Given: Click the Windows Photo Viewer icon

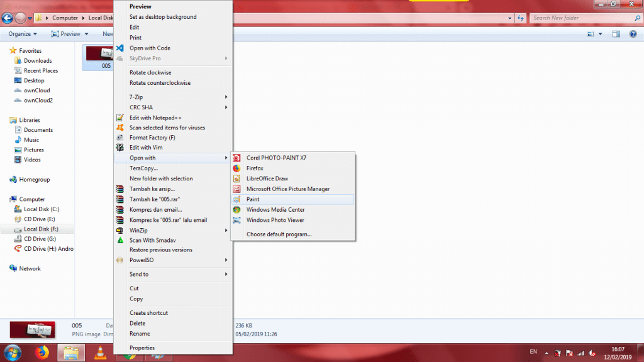Looking at the screenshot, I should click(x=236, y=220).
